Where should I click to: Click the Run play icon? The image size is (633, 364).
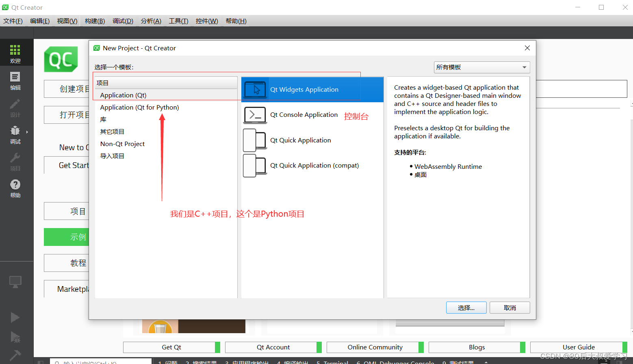click(15, 317)
